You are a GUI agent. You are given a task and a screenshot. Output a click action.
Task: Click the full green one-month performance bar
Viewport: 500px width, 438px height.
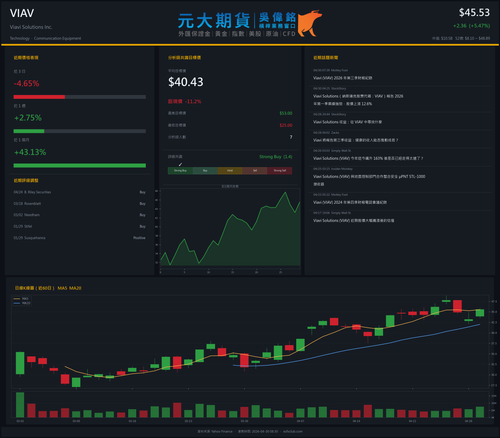(x=80, y=165)
